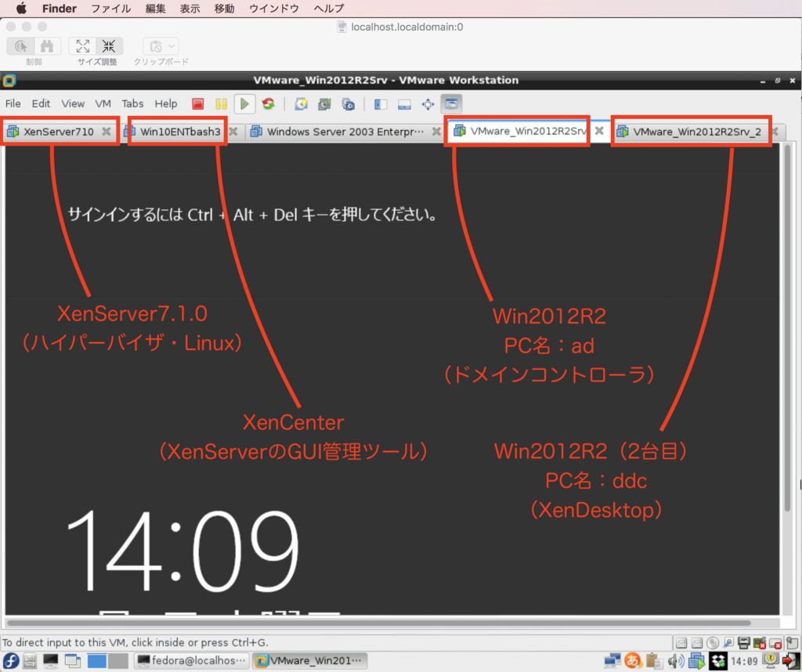Click the console view icon

451,104
